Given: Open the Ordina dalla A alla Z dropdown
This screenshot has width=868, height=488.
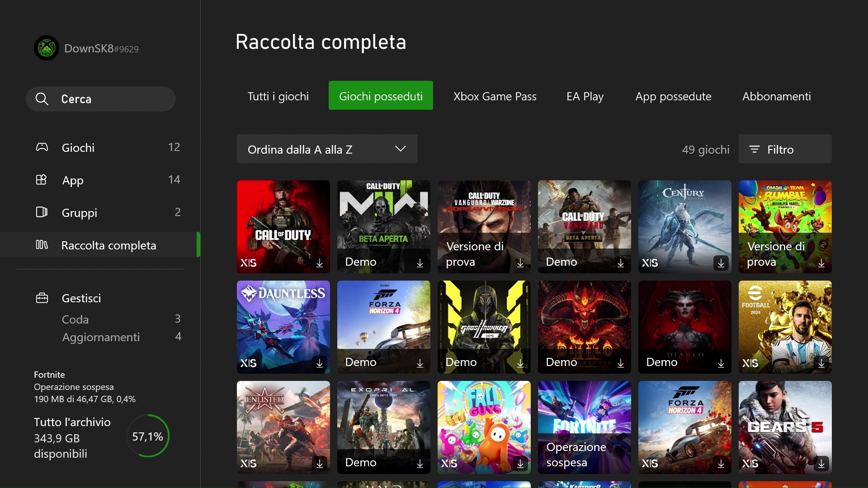Looking at the screenshot, I should (327, 149).
